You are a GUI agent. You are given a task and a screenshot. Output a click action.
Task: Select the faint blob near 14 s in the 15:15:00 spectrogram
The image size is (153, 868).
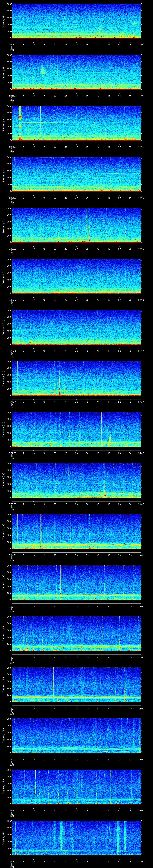click(x=43, y=70)
